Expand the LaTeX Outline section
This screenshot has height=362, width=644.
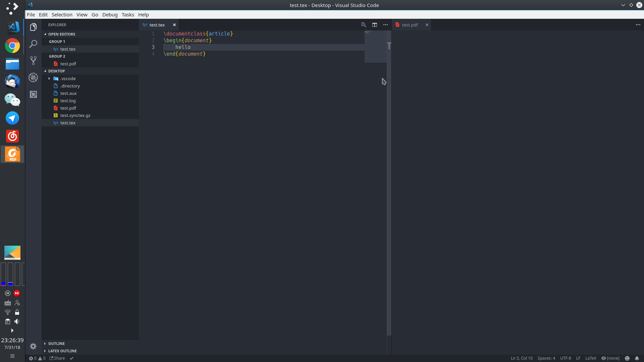[62, 351]
